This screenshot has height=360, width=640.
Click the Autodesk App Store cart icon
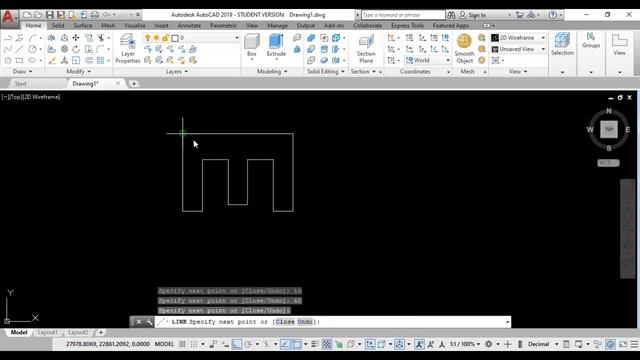(x=520, y=15)
